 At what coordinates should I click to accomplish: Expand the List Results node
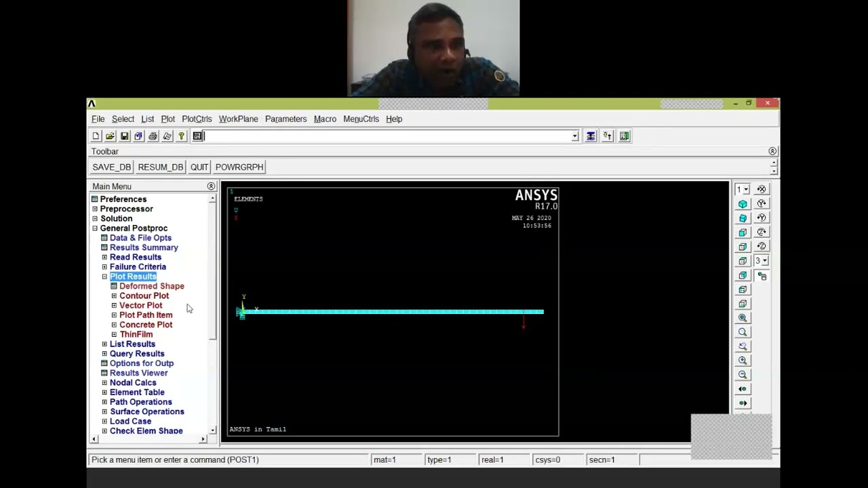(x=104, y=344)
